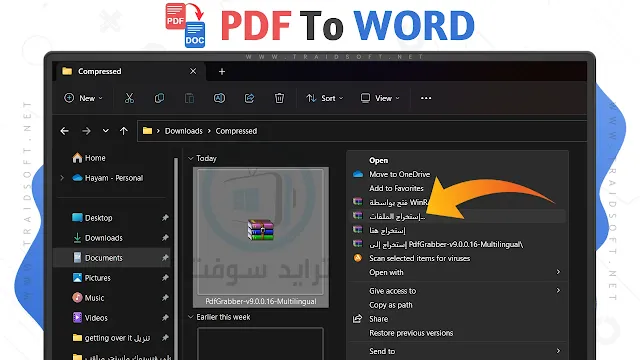
Task: Collapse the Today group
Action: 191,158
